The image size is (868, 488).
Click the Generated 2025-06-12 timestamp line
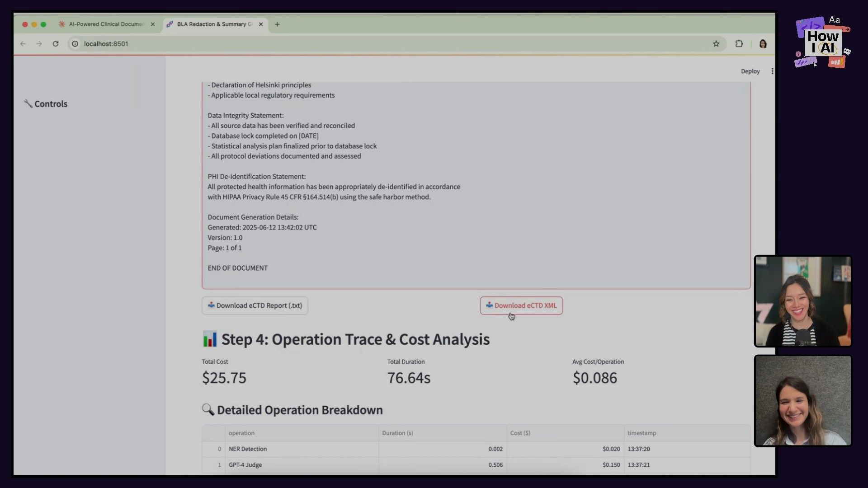click(262, 227)
